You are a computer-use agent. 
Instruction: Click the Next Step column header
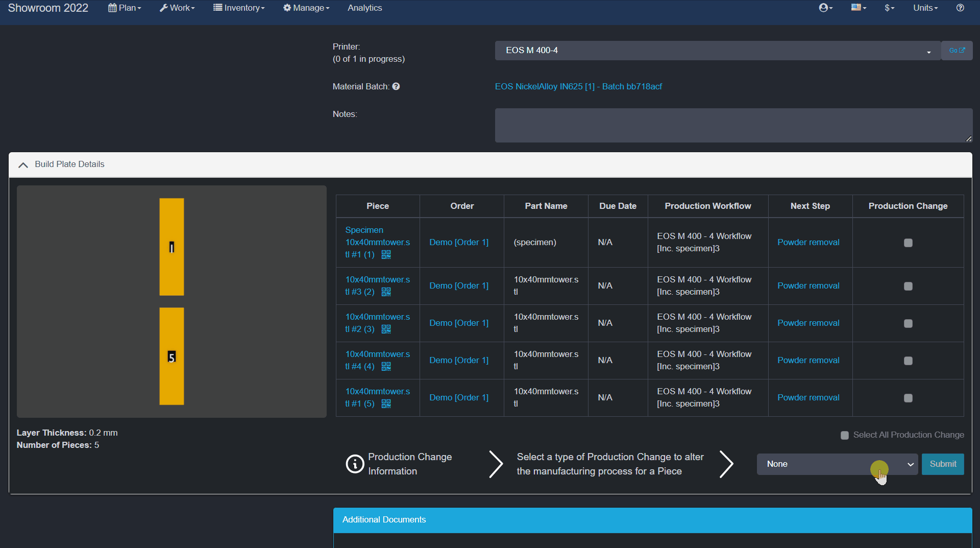pyautogui.click(x=810, y=206)
